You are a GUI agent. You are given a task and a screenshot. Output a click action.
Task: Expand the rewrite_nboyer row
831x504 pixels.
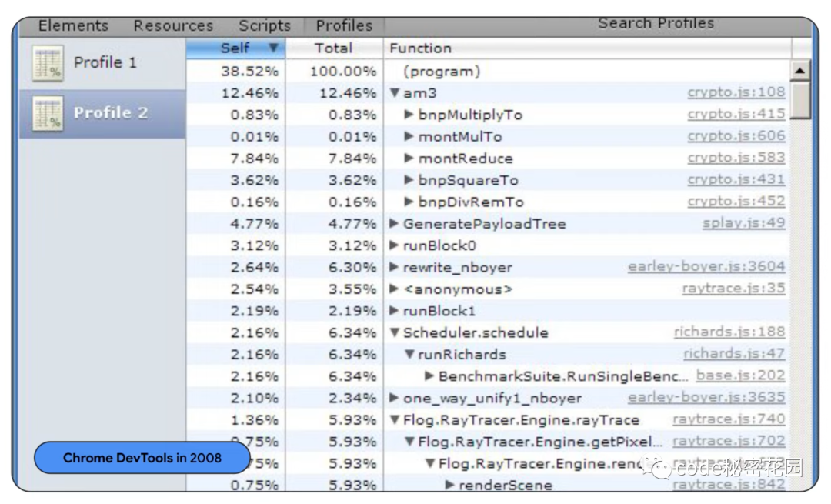(394, 266)
